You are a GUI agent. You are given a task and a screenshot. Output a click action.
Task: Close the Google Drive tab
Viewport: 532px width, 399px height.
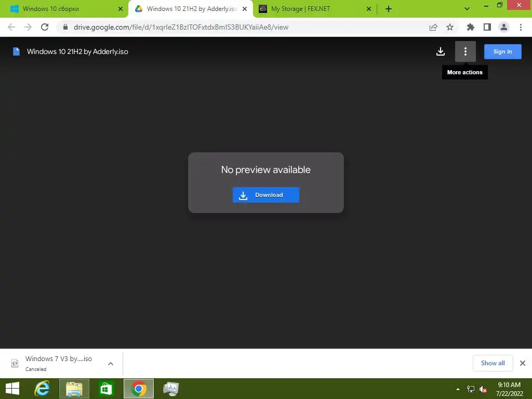tap(245, 9)
